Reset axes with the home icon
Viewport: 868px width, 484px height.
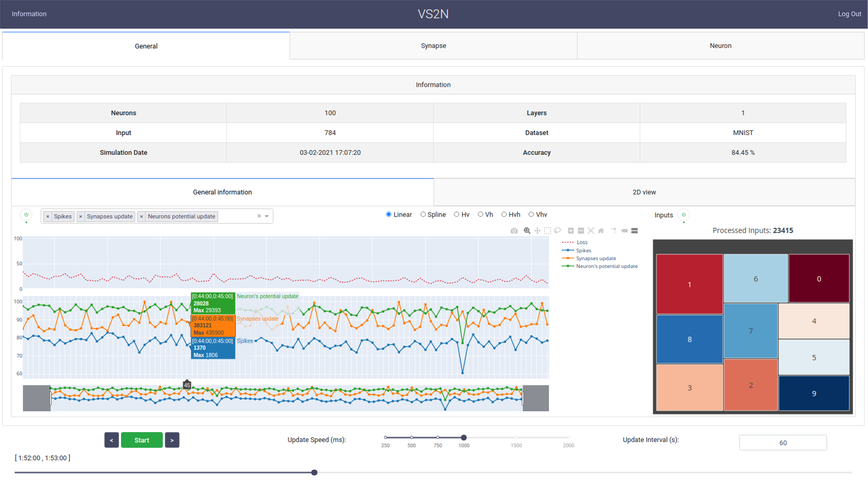pyautogui.click(x=601, y=231)
